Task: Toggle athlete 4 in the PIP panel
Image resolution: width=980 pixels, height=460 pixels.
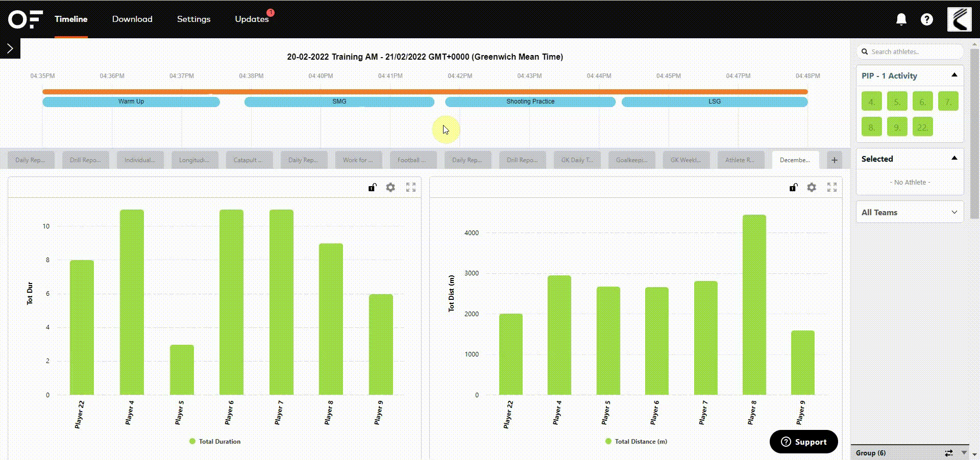Action: 871,101
